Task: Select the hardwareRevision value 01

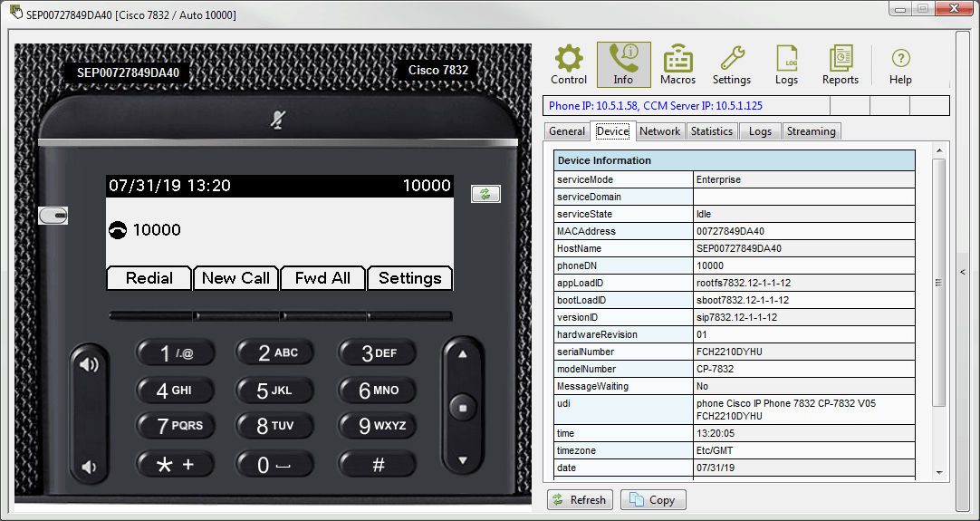Action: [803, 334]
